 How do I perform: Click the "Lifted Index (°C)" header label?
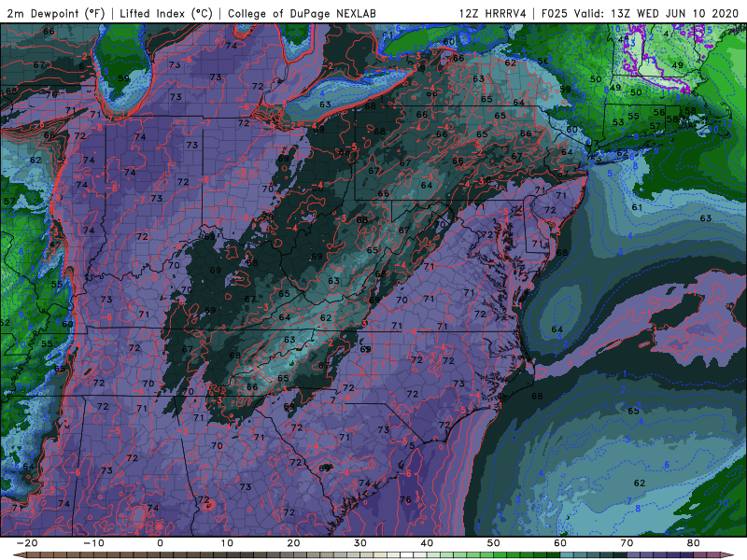click(x=166, y=13)
